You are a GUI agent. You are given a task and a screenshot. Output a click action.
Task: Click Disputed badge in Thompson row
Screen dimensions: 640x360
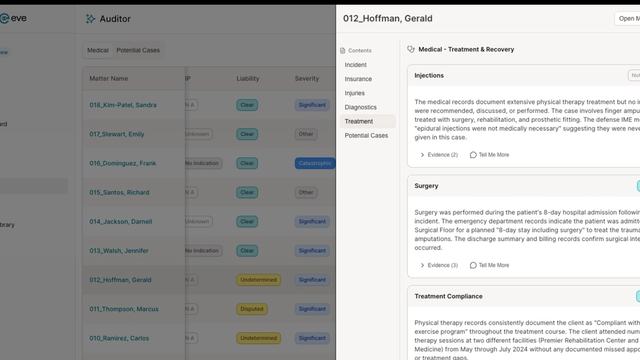tap(252, 309)
